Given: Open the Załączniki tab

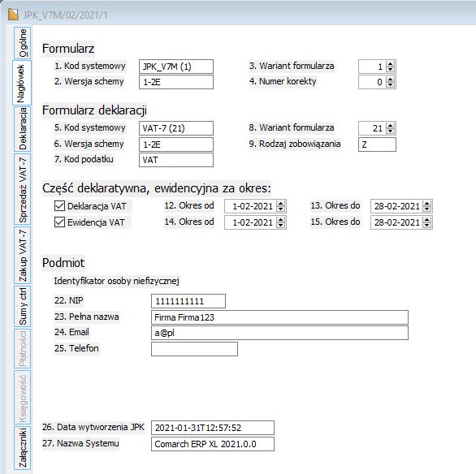Looking at the screenshot, I should tap(23, 447).
